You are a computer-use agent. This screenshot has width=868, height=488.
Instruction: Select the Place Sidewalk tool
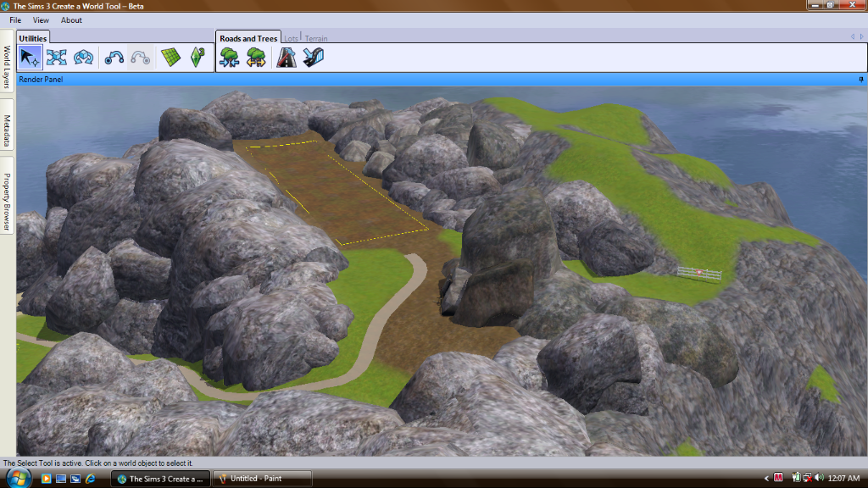pos(314,58)
